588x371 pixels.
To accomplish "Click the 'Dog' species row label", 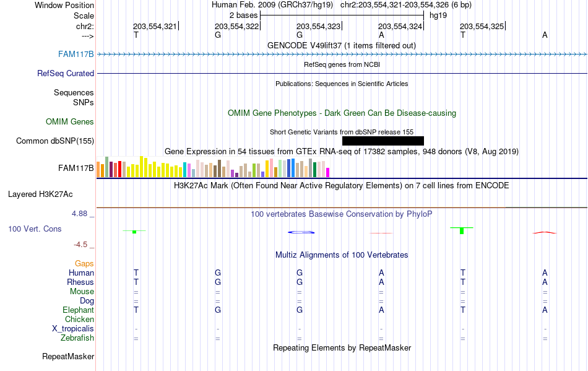I will pos(87,301).
